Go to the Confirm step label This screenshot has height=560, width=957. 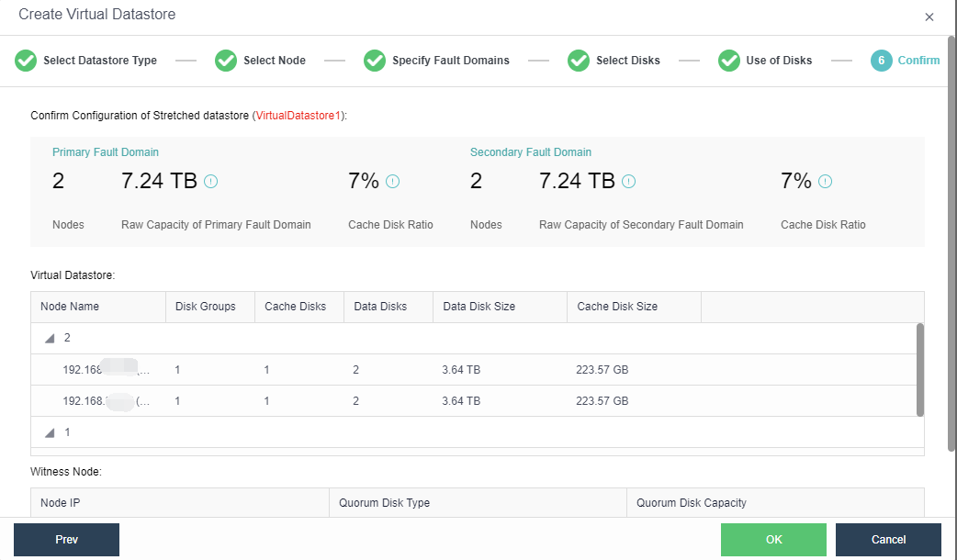[918, 61]
